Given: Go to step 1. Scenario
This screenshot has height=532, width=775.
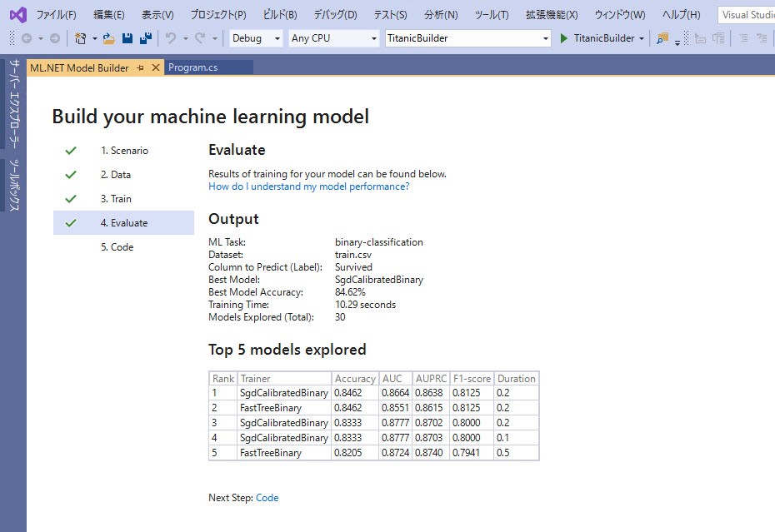Looking at the screenshot, I should click(x=124, y=150).
